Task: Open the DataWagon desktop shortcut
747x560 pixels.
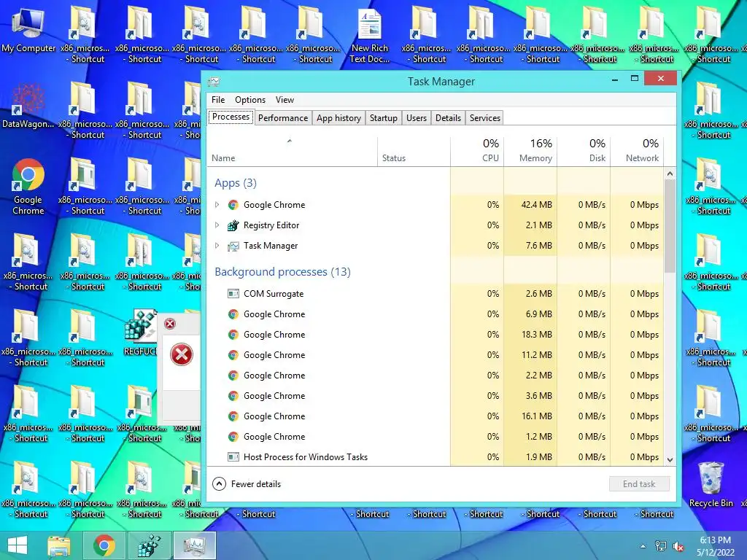Action: [x=28, y=106]
